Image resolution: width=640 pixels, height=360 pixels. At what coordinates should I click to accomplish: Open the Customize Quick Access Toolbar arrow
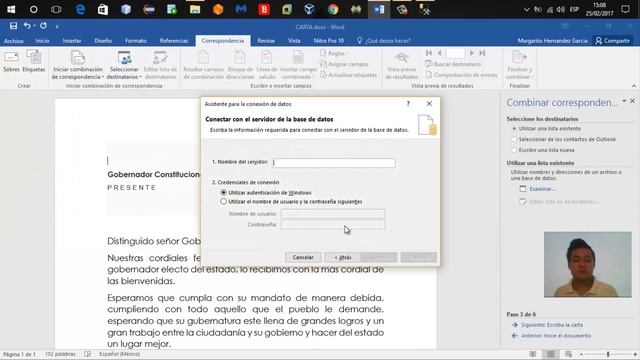(57, 27)
